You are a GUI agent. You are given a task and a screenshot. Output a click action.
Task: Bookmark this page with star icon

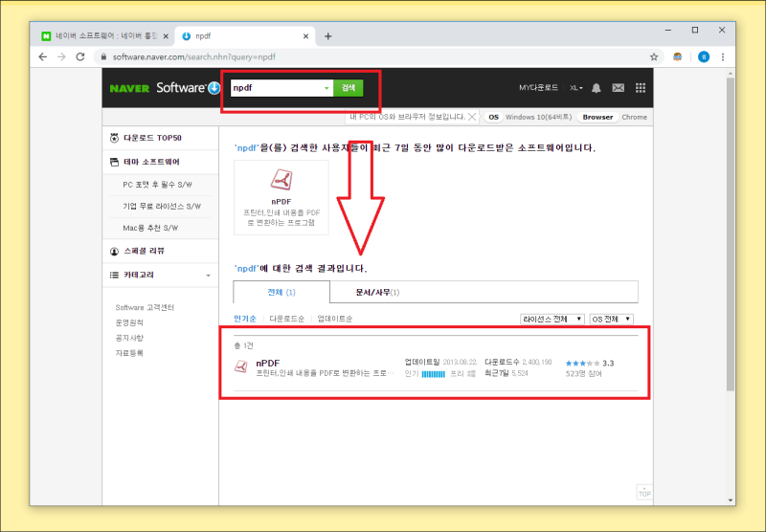[x=654, y=57]
